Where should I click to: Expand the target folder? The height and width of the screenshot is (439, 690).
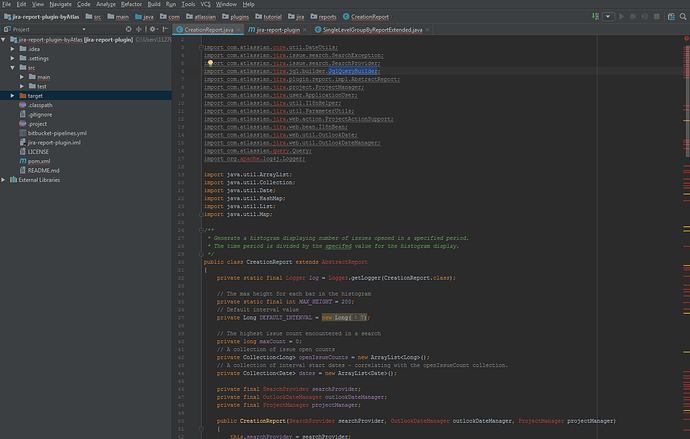(x=12, y=95)
